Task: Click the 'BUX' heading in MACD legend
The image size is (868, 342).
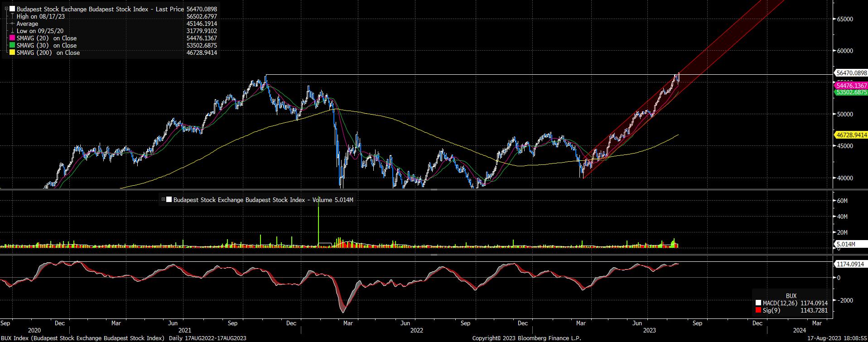Action: [x=791, y=296]
